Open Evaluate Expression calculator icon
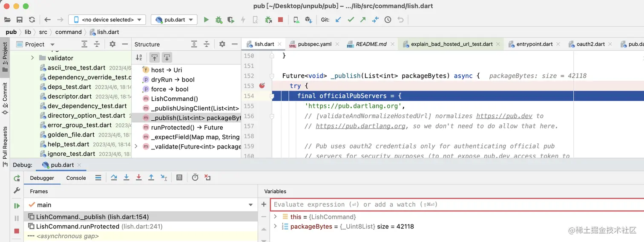This screenshot has width=644, height=242. (179, 178)
